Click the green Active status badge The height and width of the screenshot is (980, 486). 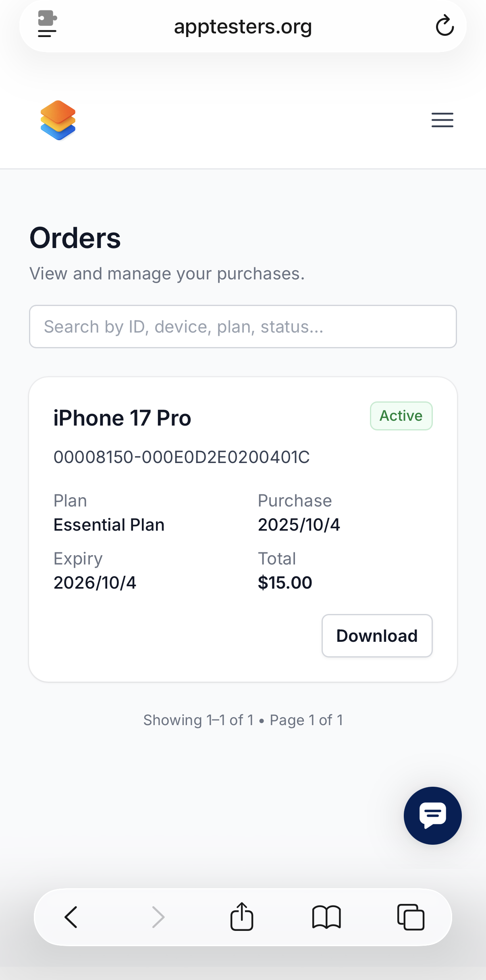(x=401, y=416)
